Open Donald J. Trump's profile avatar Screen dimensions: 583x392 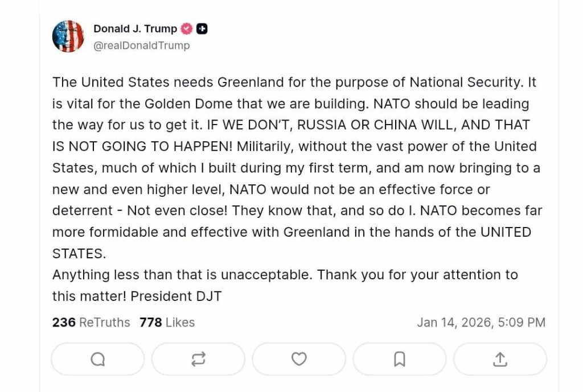coord(68,36)
